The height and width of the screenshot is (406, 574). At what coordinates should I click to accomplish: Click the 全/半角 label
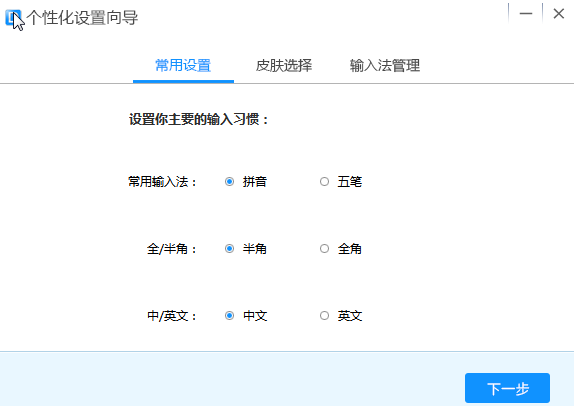(x=172, y=249)
